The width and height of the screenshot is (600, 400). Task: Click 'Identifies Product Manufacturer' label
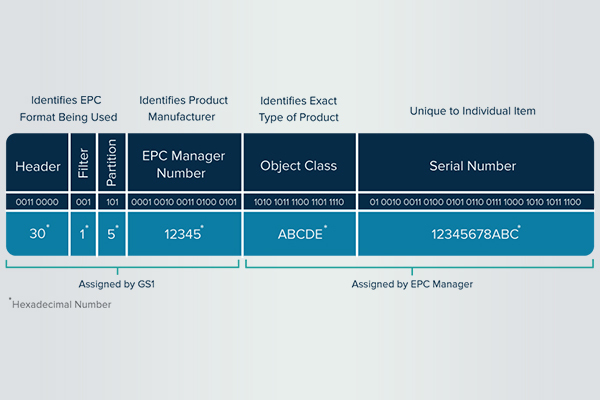183,109
